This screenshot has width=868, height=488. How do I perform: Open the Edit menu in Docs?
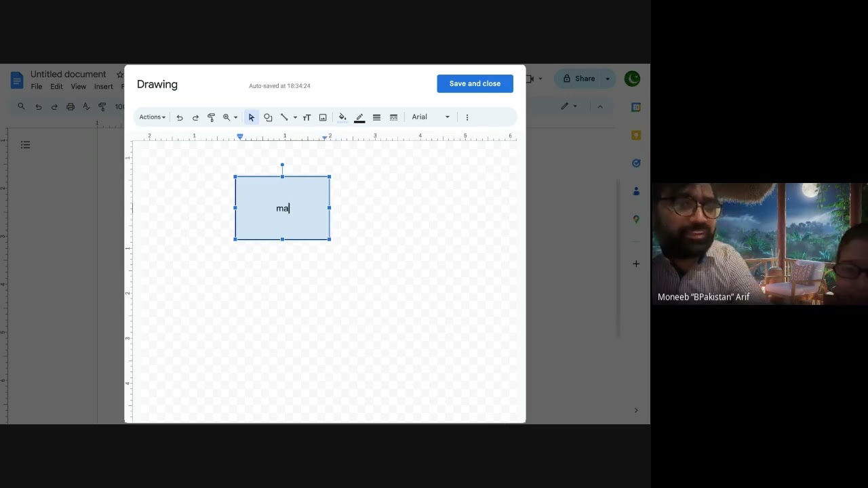(x=56, y=87)
